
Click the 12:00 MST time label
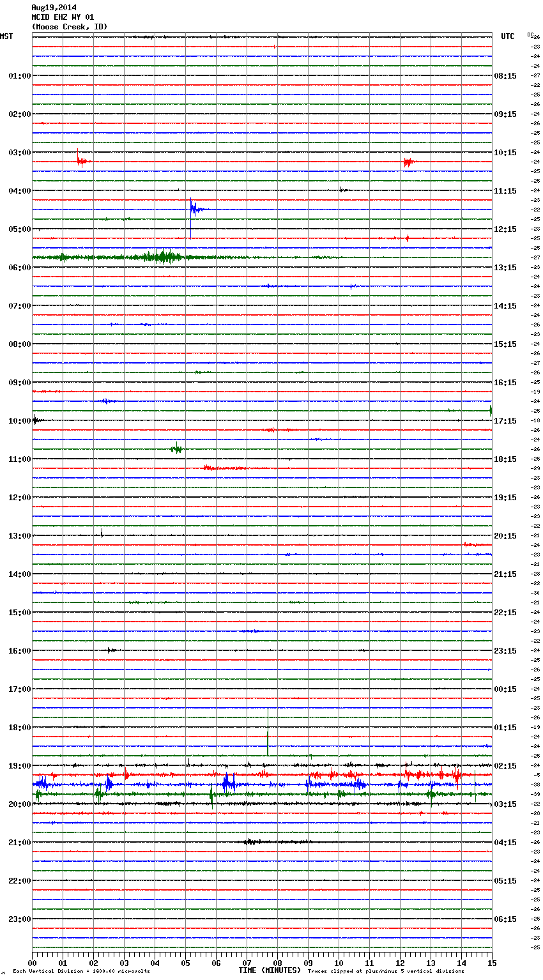point(20,498)
